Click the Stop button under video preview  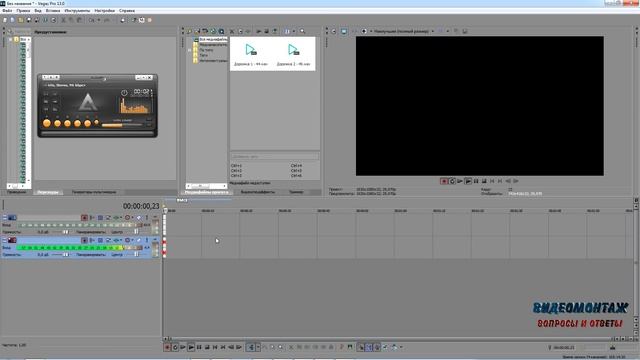484,181
